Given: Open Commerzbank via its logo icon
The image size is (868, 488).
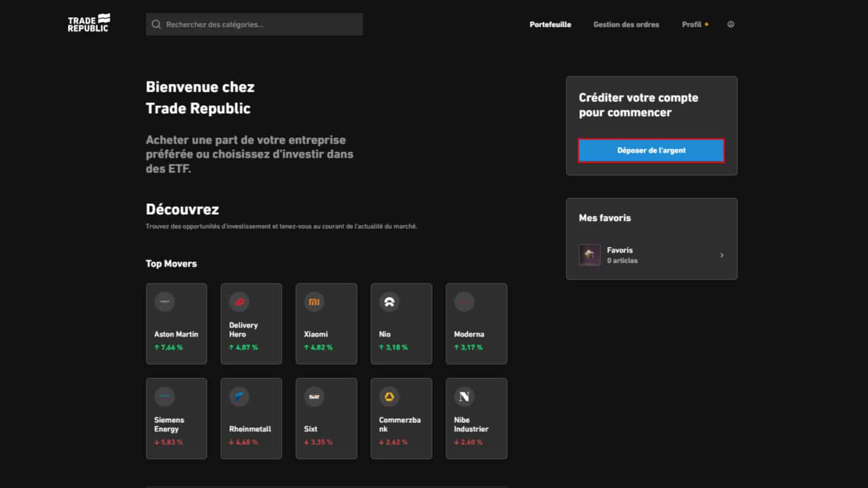Looking at the screenshot, I should pyautogui.click(x=389, y=396).
